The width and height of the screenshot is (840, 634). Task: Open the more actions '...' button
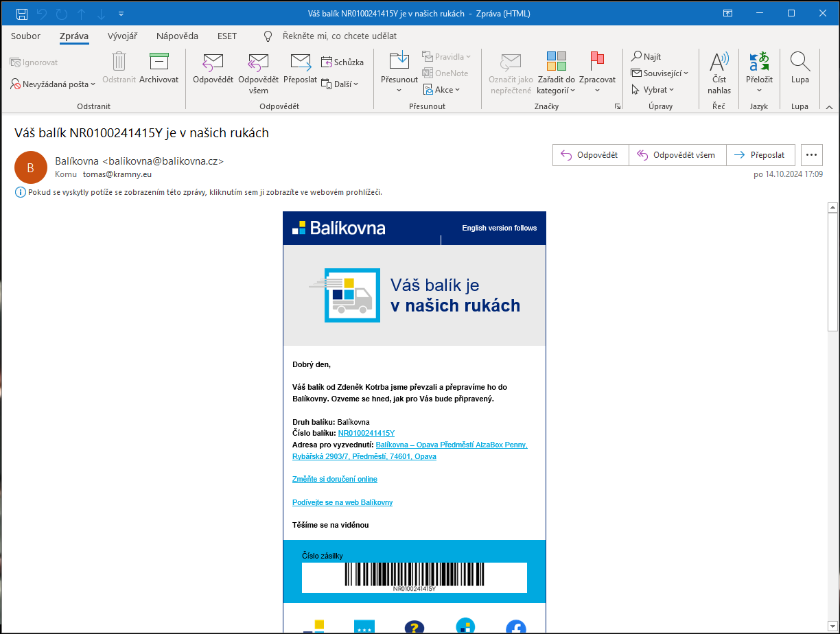[812, 155]
